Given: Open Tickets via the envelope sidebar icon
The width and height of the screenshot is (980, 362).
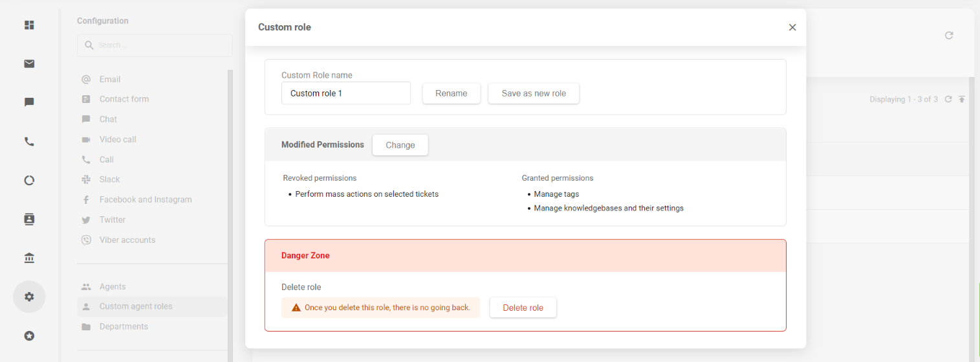Looking at the screenshot, I should (29, 63).
